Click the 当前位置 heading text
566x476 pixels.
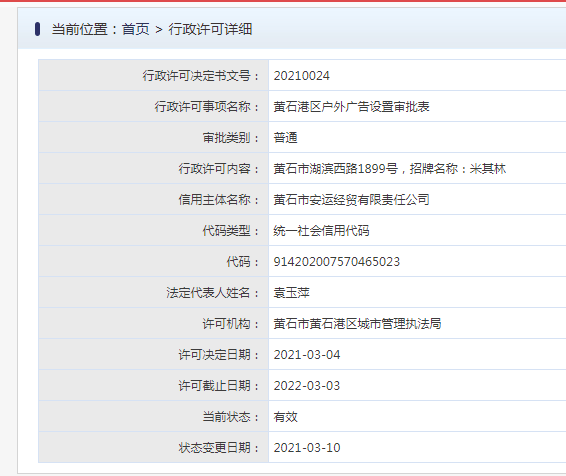point(79,29)
